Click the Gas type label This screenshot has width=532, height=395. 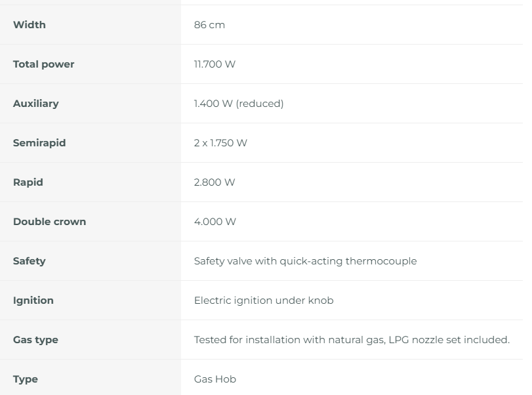35,340
